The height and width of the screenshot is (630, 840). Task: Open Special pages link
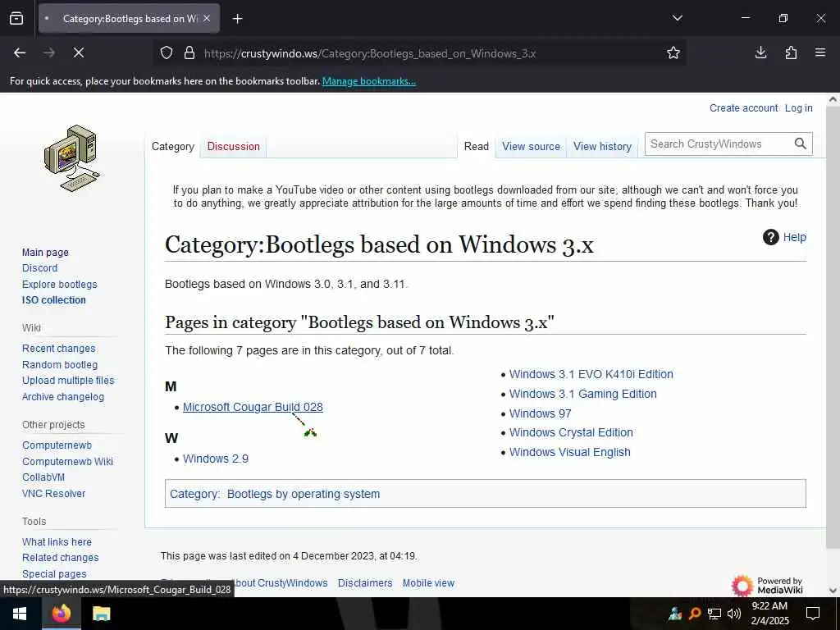[54, 573]
